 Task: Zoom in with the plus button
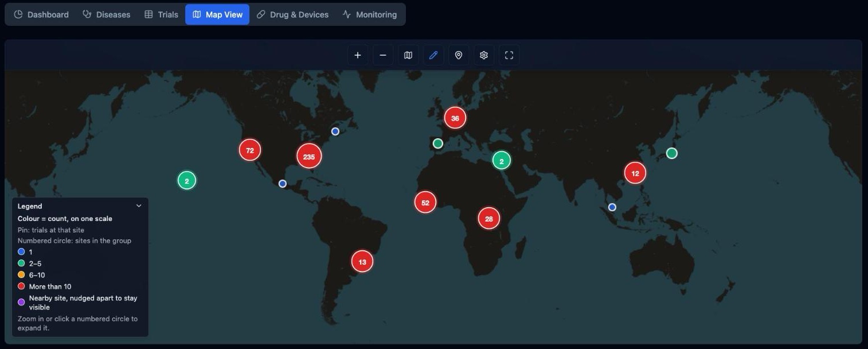tap(358, 55)
